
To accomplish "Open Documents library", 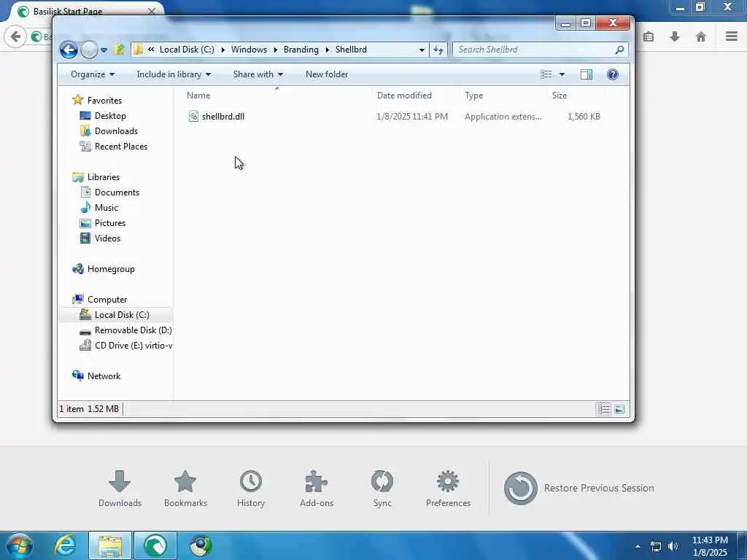I will pyautogui.click(x=117, y=192).
